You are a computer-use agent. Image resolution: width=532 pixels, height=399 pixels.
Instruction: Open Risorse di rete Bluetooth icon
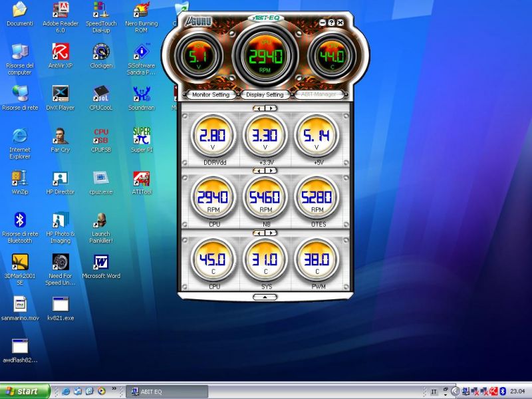pyautogui.click(x=20, y=227)
